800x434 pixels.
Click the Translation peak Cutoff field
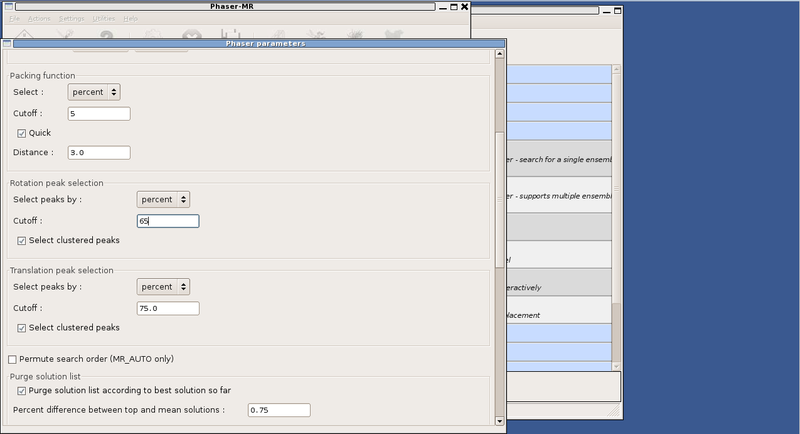[x=167, y=308]
